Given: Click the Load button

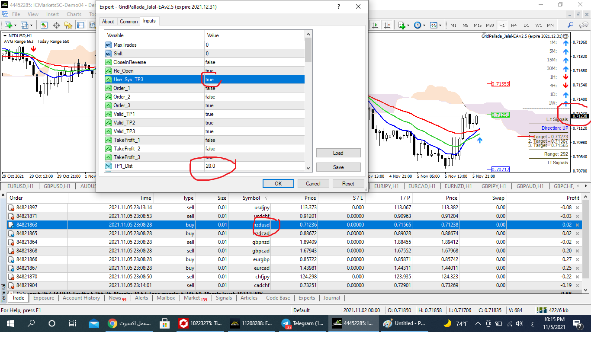Looking at the screenshot, I should click(x=338, y=153).
